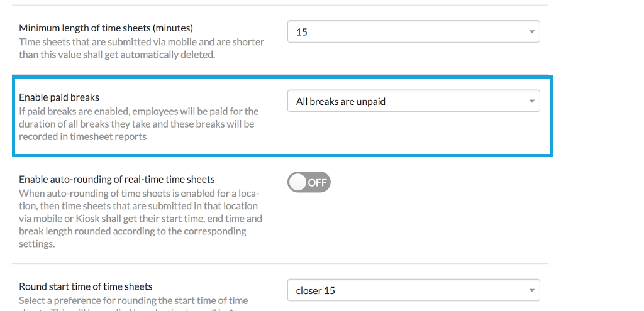644x311 pixels.
Task: Click the arrow beside the value 15
Action: point(531,31)
